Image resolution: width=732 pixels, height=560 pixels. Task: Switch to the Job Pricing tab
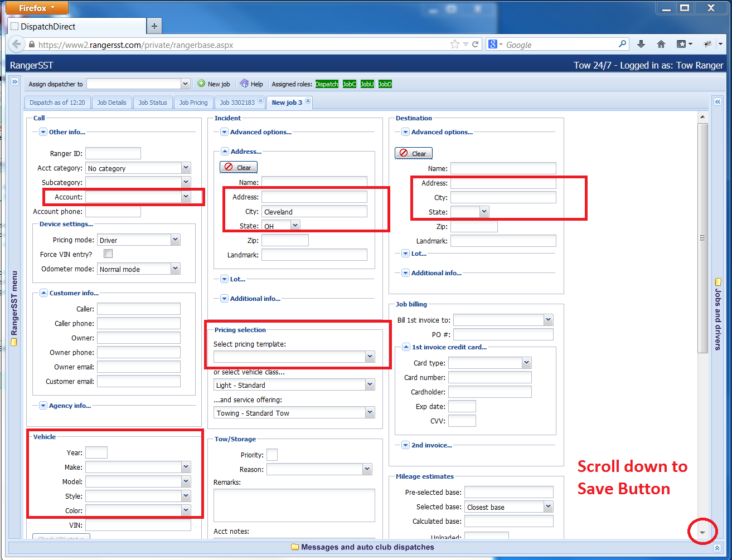pos(193,103)
